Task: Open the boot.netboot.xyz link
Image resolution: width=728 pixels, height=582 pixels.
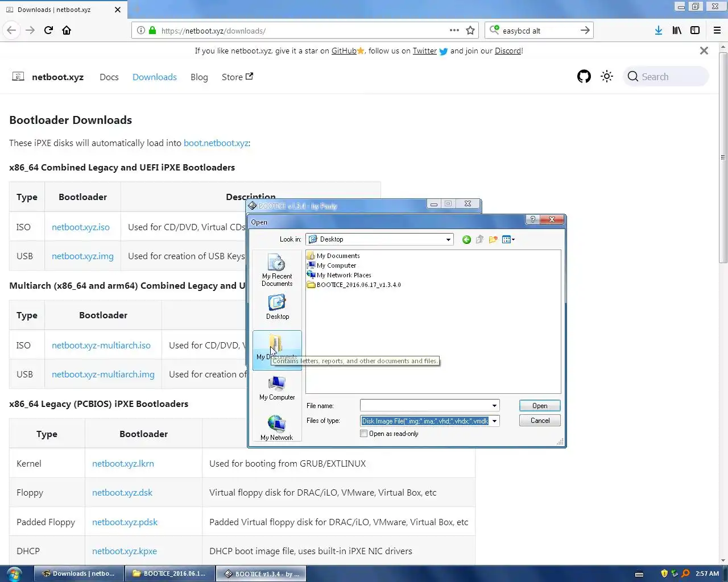Action: click(x=216, y=143)
